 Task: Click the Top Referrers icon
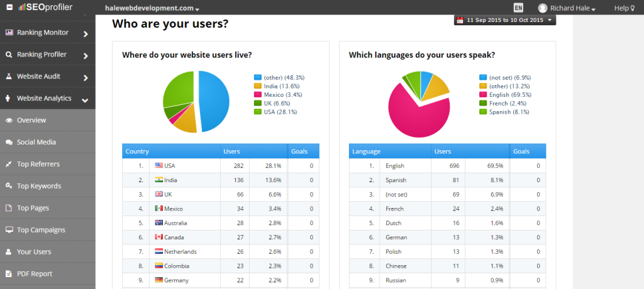[9, 164]
